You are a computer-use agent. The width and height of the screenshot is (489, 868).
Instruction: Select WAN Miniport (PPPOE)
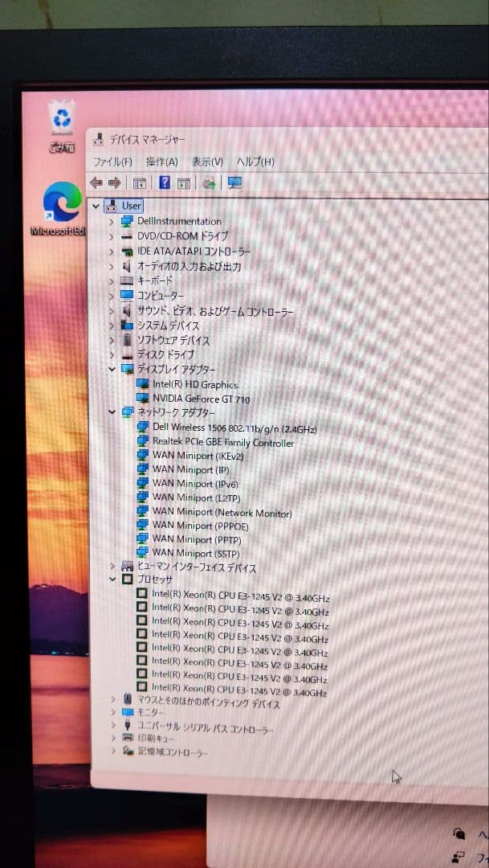[x=200, y=526]
